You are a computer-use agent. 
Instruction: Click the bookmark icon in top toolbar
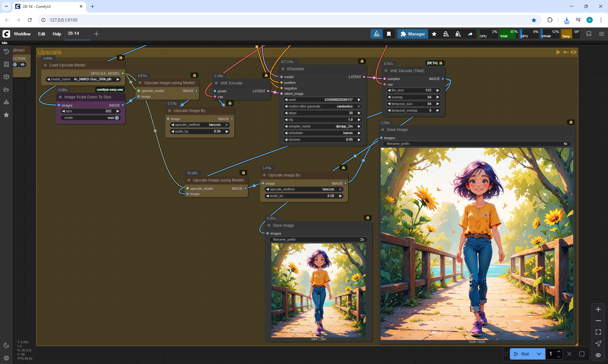pyautogui.click(x=389, y=34)
